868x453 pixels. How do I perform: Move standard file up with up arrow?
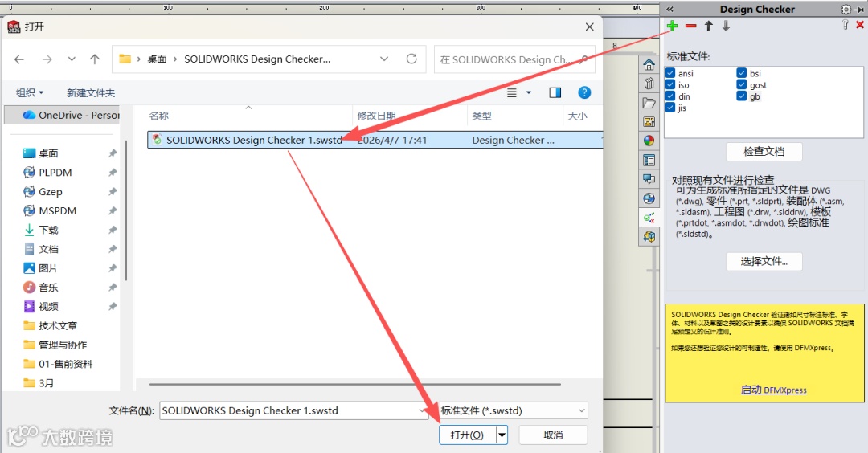[x=709, y=26]
